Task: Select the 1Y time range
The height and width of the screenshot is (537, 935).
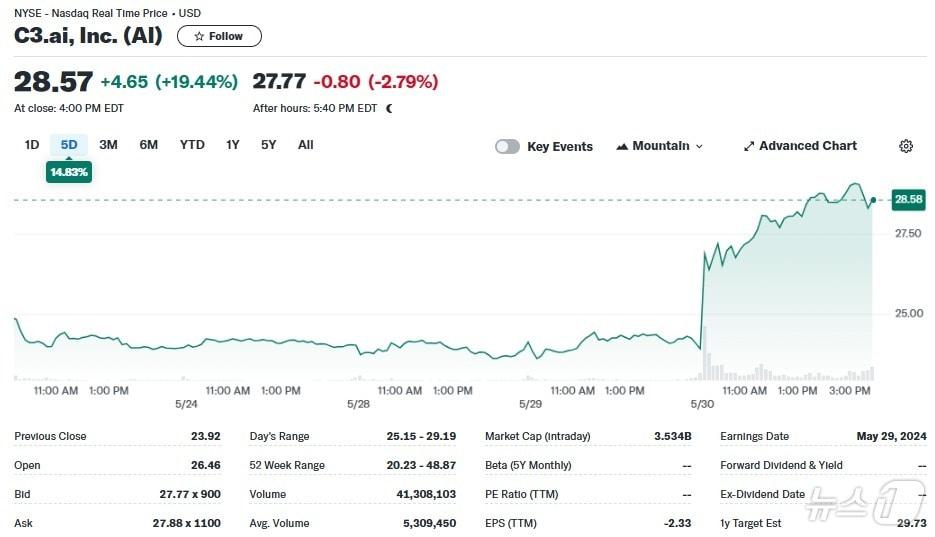Action: coord(233,145)
